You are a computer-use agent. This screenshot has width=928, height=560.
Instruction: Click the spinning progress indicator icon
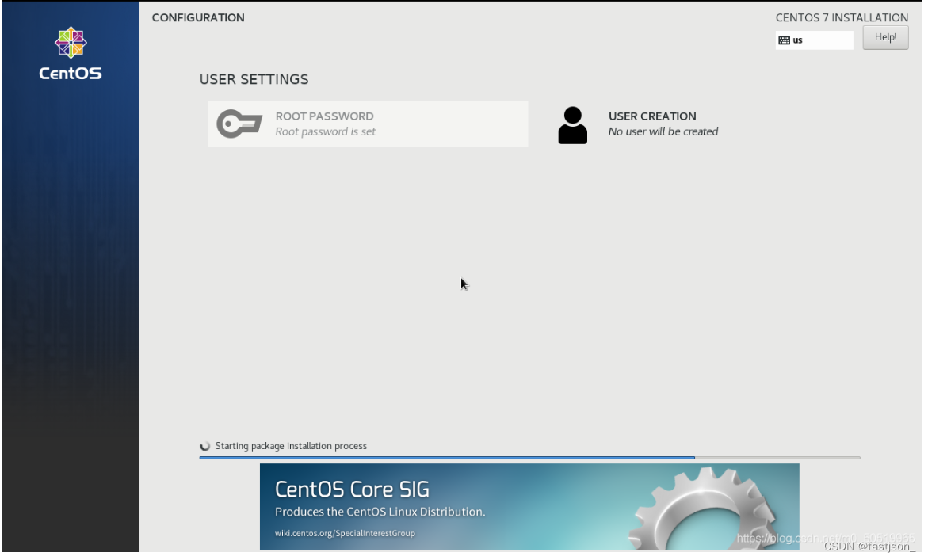[206, 448]
